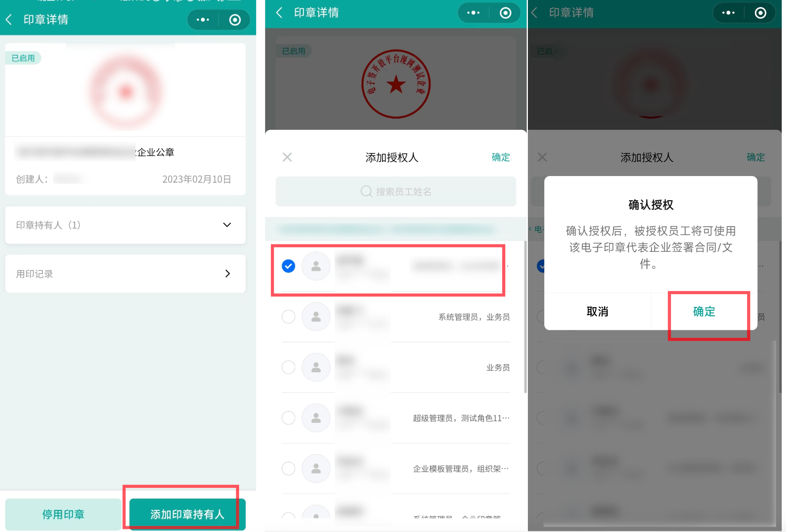The height and width of the screenshot is (532, 786).
Task: Choose the 超级管理员 employee radio button
Action: tap(288, 418)
